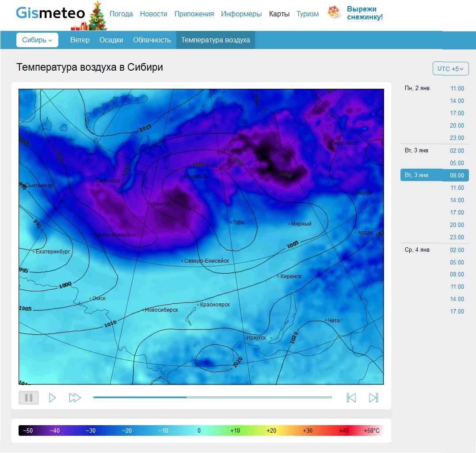
Task: Click the Вырежи снежинку link
Action: point(365,13)
